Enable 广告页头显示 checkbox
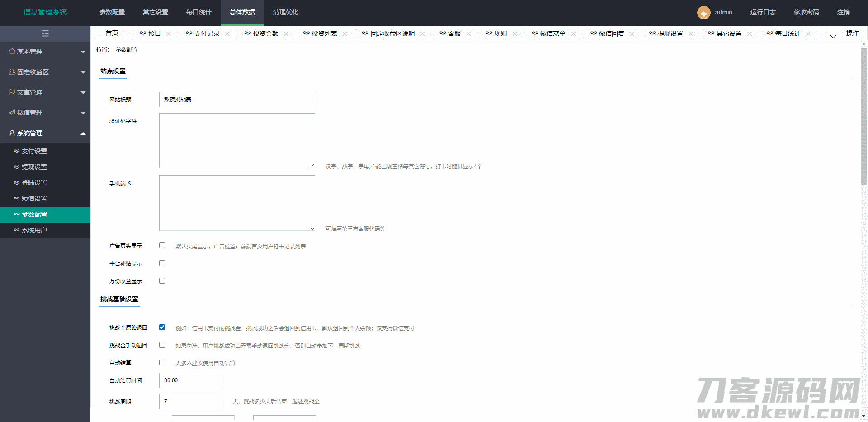This screenshot has width=868, height=422. point(162,246)
